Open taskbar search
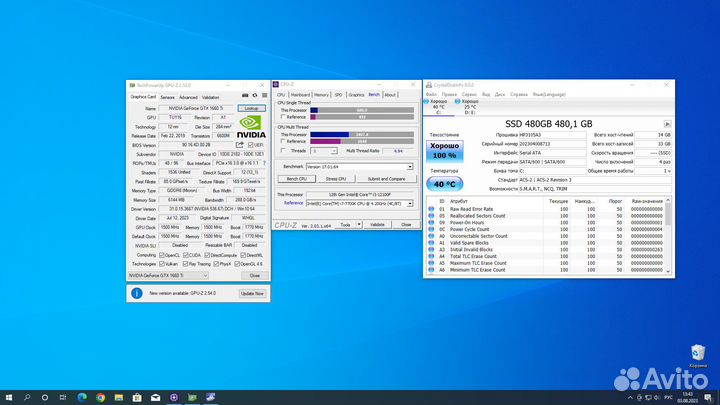The height and width of the screenshot is (405, 720). tap(27, 397)
